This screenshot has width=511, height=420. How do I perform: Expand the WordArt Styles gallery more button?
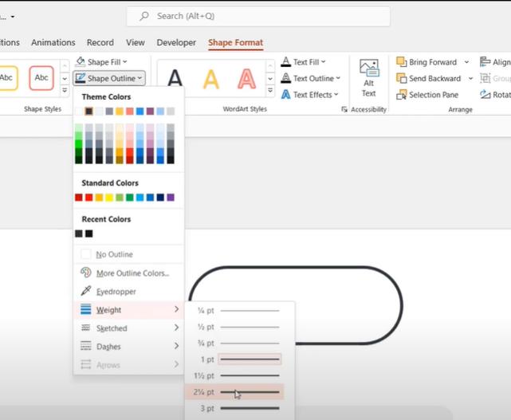click(270, 90)
